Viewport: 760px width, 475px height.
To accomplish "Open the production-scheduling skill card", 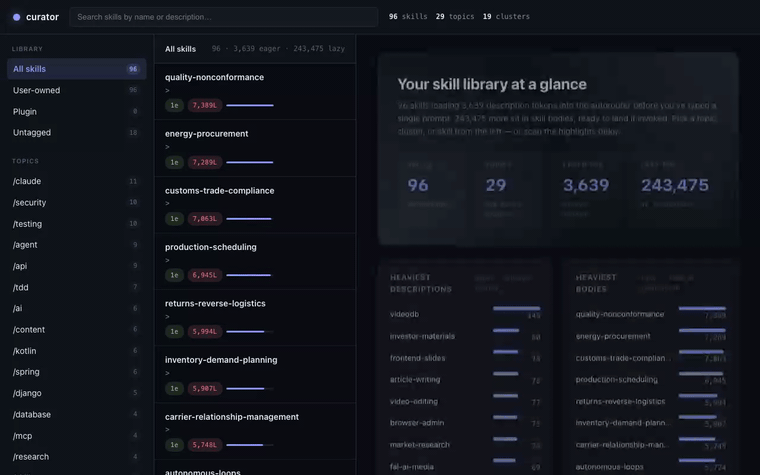I will coord(255,261).
